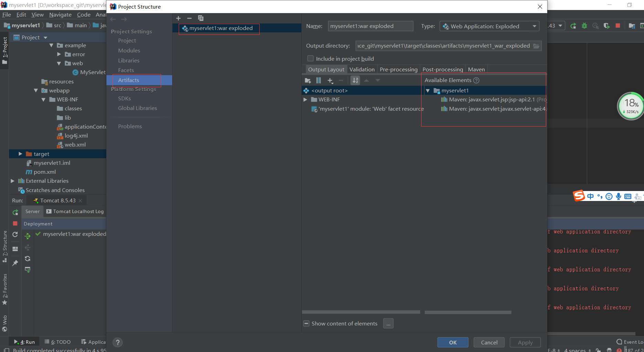Navigate back in Project Structure
Screen dimensions: 644x352
[113, 19]
